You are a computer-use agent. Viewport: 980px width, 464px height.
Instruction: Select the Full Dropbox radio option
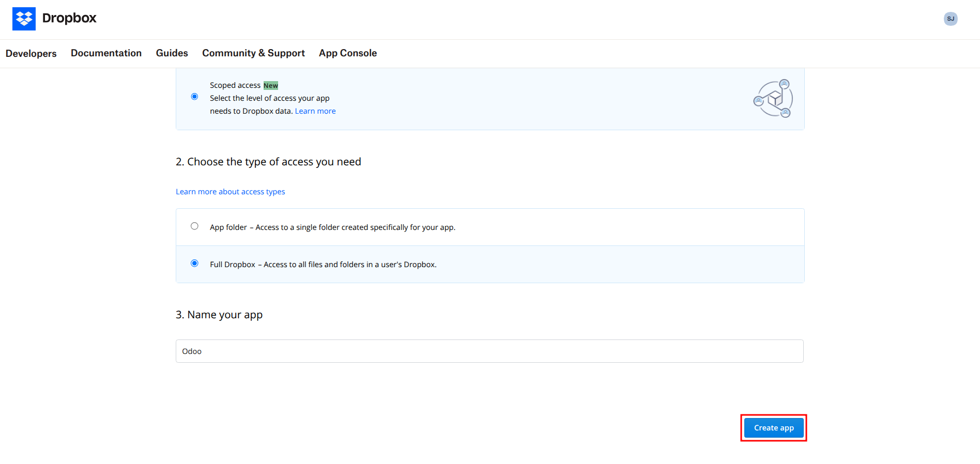(194, 263)
